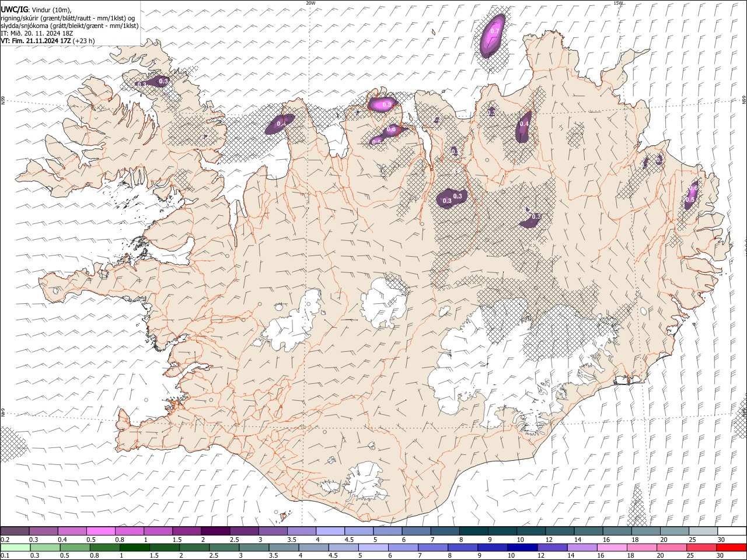Click lower legend swatch between 0.1 and 0.3
Viewport: 747px width, 560px height.
tap(15, 547)
